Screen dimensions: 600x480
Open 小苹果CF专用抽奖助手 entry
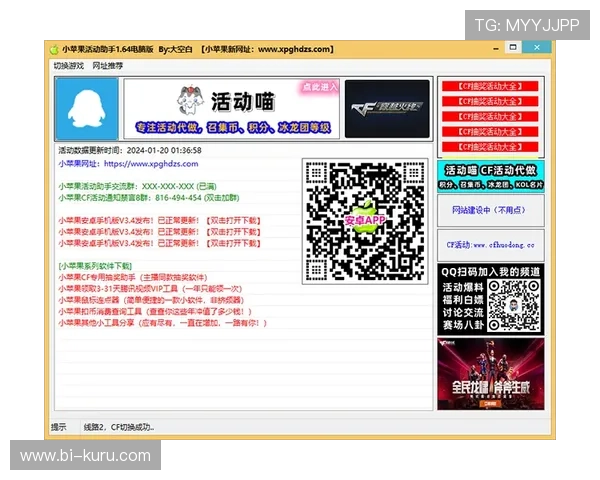[133, 278]
